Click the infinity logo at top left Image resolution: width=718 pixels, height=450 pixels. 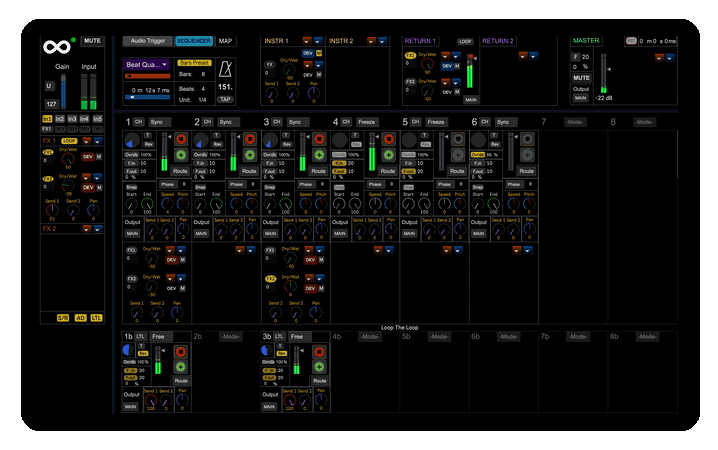(x=55, y=47)
